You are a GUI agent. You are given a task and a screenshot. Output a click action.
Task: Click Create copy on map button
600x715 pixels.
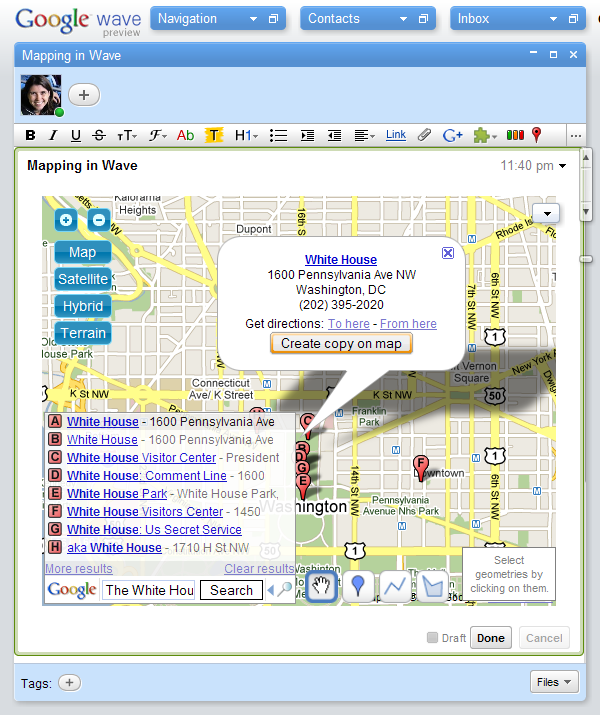[x=341, y=343]
